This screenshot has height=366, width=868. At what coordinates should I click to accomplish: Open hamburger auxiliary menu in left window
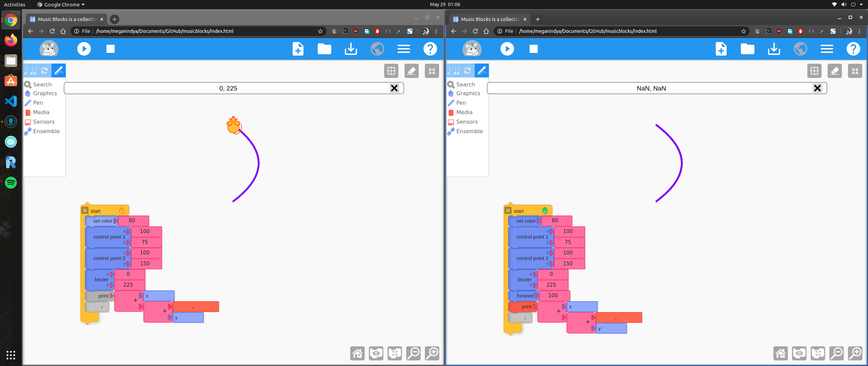click(x=403, y=49)
